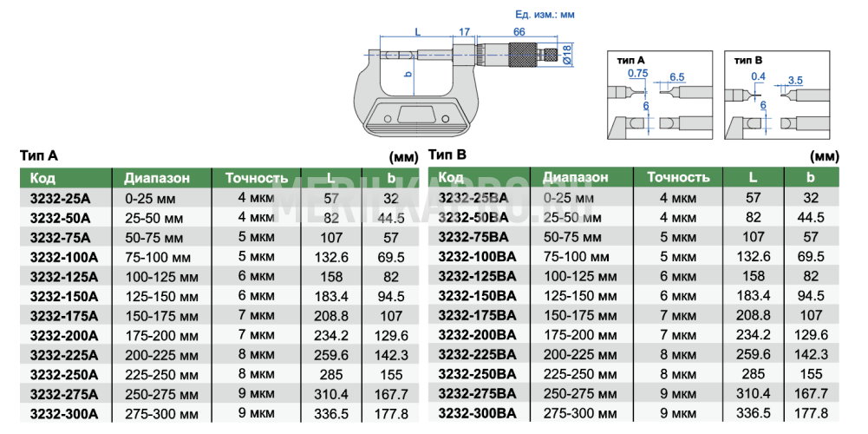Click the micrometer dimension drawing
Image resolution: width=868 pixels, height=434 pixels.
[464, 81]
